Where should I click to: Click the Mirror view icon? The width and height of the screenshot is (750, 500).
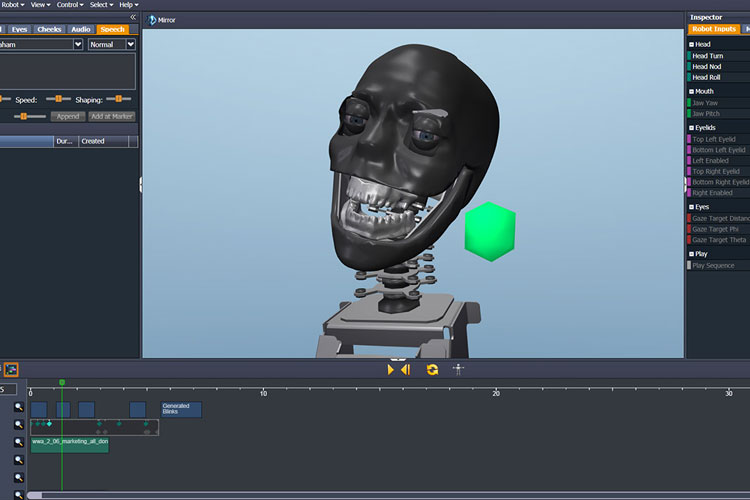click(152, 20)
